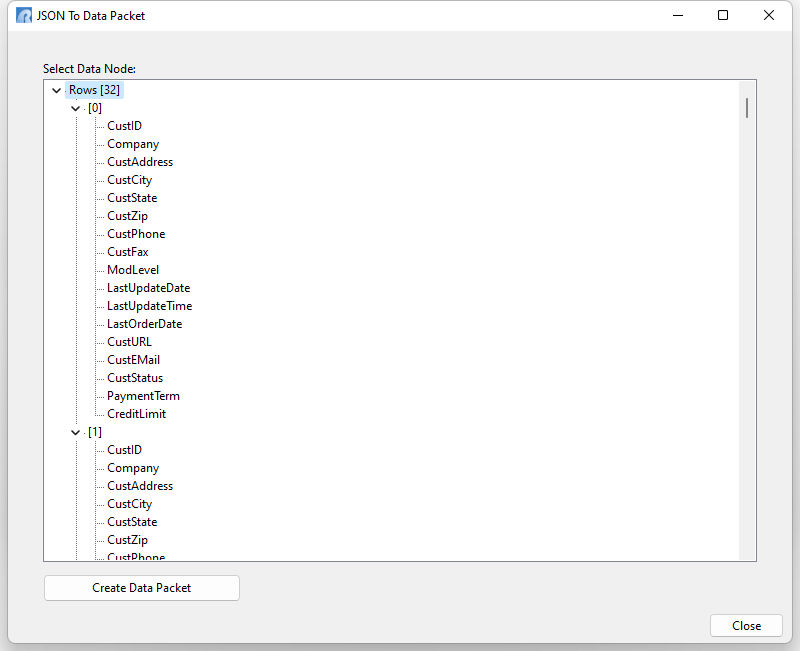
Task: Select the CustFax field
Action: tap(128, 252)
